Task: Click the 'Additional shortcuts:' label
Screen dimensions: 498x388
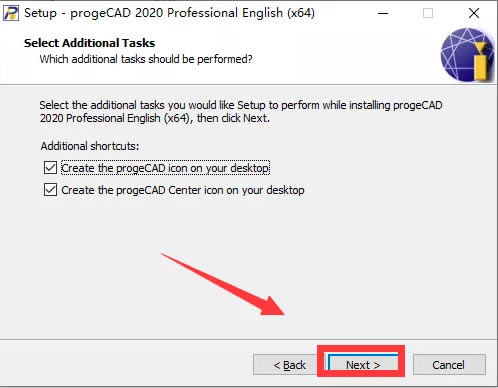Action: pyautogui.click(x=90, y=146)
